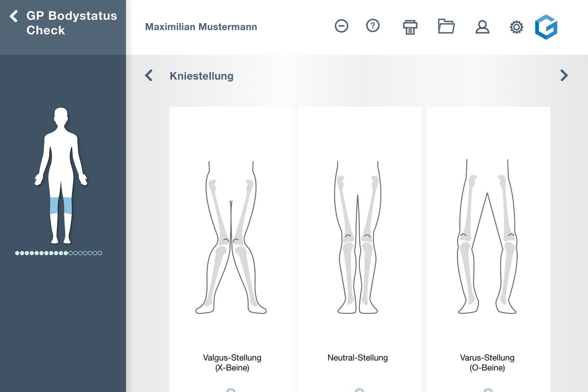Select Neutral-Stellung radio button
Viewport: 588px width, 392px height.
359,390
